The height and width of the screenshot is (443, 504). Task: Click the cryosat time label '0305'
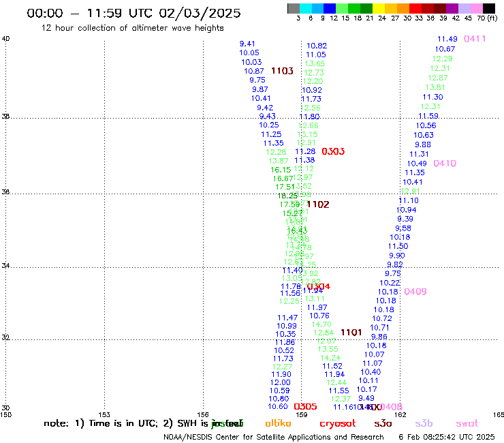[305, 407]
